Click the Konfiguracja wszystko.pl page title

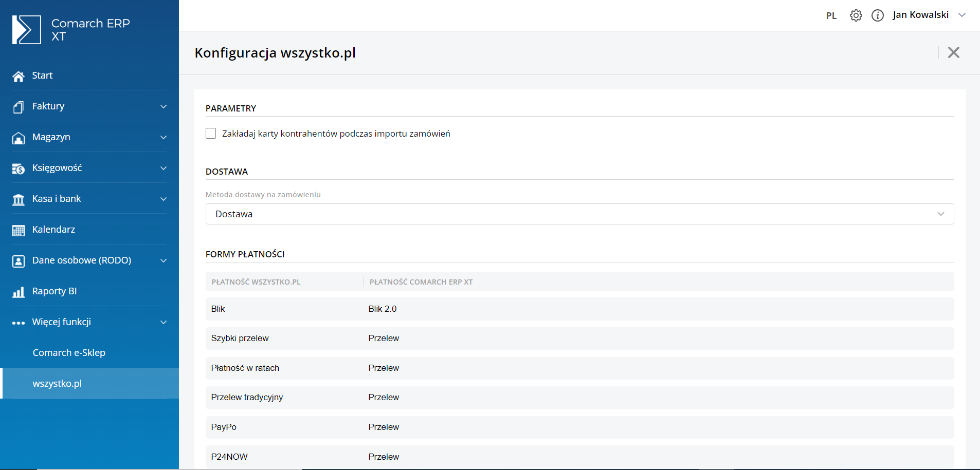click(x=275, y=53)
